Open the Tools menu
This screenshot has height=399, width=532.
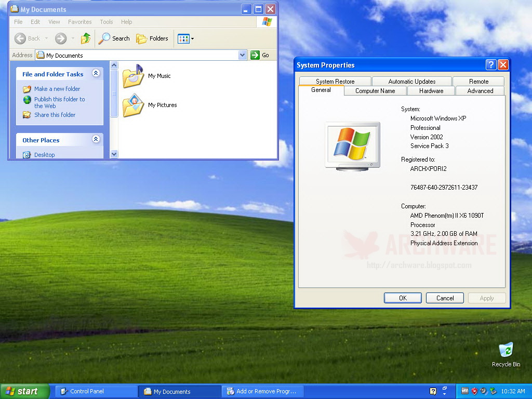106,22
